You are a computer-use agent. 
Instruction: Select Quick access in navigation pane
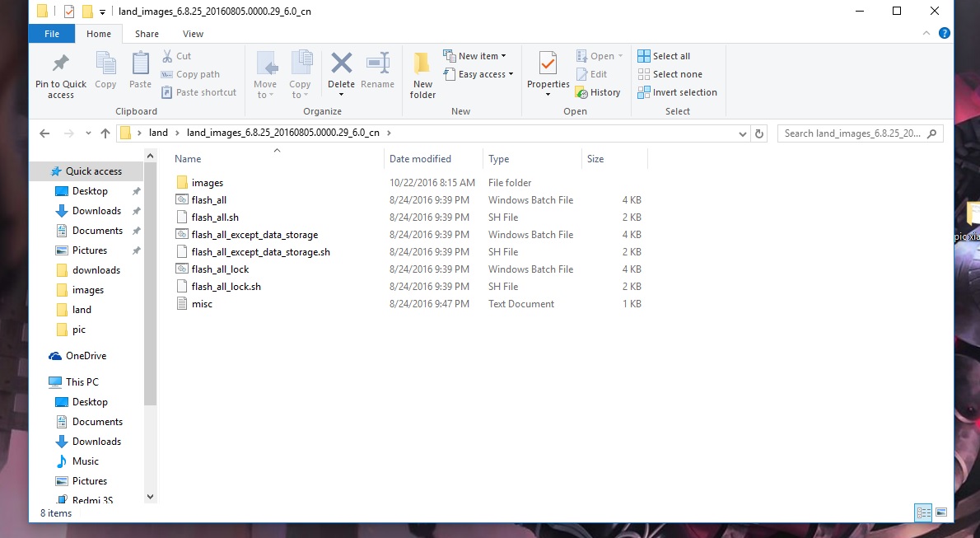coord(86,171)
